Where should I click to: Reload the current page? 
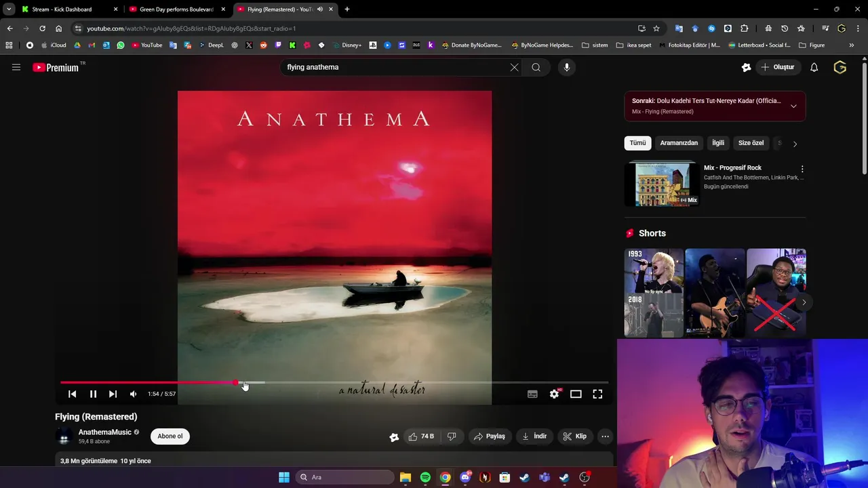[x=42, y=28]
